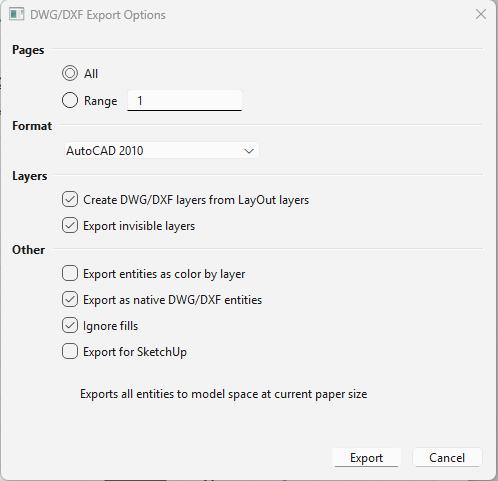This screenshot has height=481, width=498.
Task: Click the Export button
Action: 366,458
